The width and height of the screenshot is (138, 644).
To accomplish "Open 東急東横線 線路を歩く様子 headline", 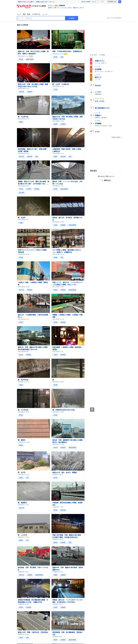I will 33,150.
